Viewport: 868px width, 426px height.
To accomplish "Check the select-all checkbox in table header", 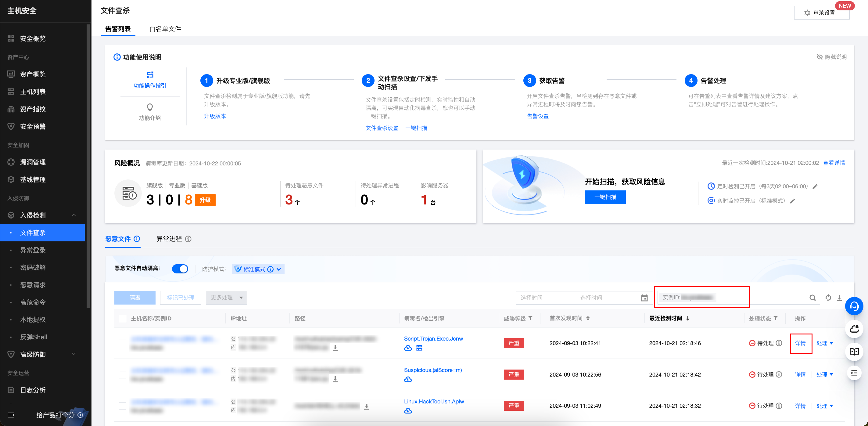I will tap(123, 319).
